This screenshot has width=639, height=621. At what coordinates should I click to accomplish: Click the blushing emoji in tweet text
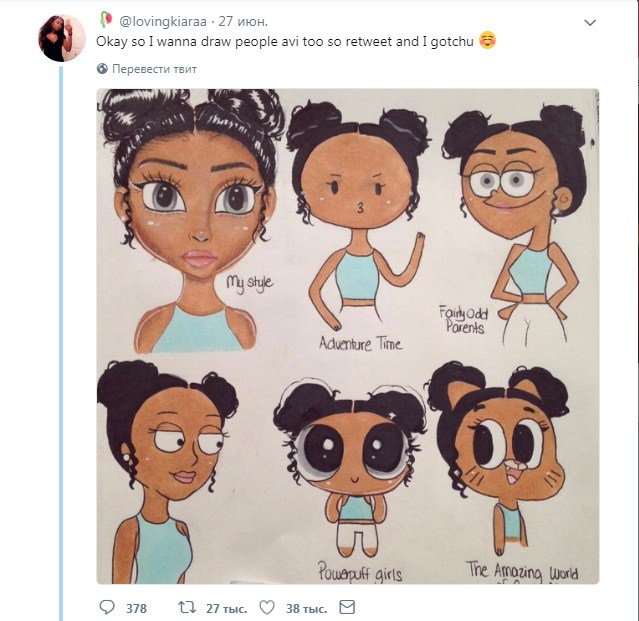[x=487, y=40]
